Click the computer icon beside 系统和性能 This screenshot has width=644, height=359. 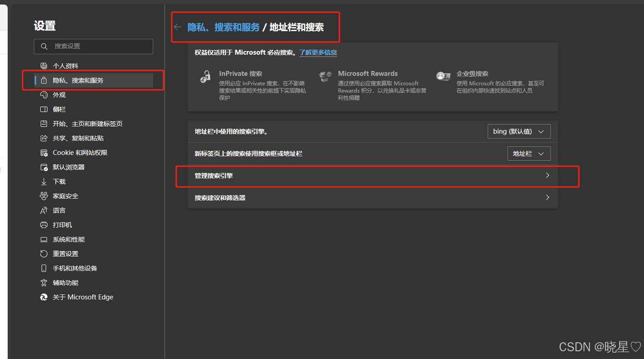point(44,239)
